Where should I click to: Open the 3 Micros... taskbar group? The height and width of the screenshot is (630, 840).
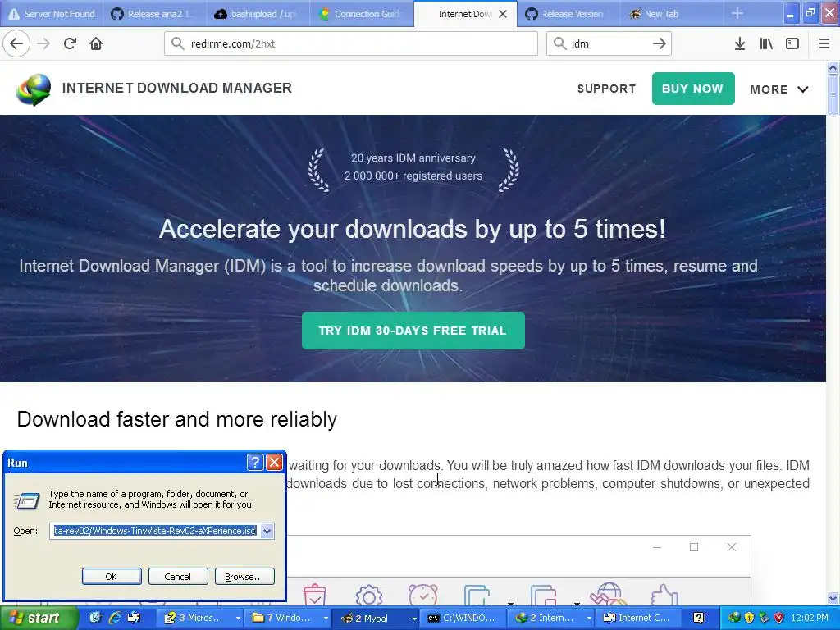201,618
